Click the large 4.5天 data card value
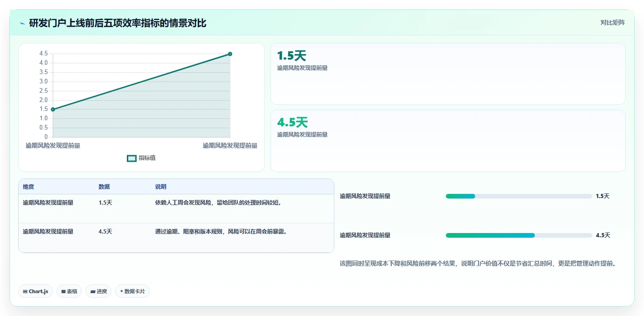The image size is (644, 316). (292, 123)
